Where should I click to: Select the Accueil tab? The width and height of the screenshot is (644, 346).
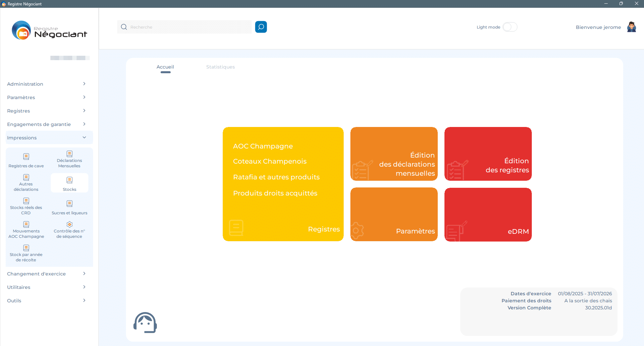pyautogui.click(x=165, y=67)
